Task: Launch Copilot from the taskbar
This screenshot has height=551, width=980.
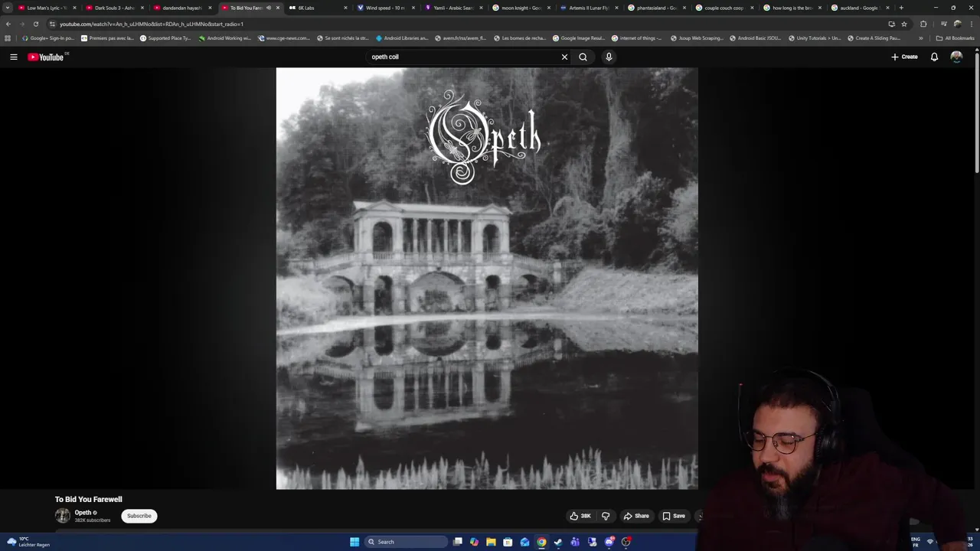Action: [474, 542]
